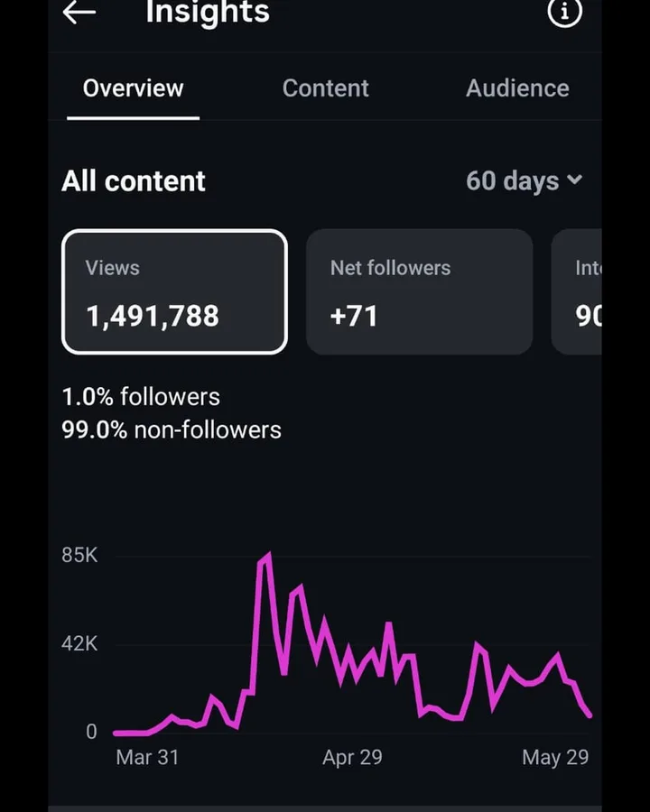The height and width of the screenshot is (812, 650).
Task: Select the partially visible Interactions card
Action: pyautogui.click(x=576, y=292)
